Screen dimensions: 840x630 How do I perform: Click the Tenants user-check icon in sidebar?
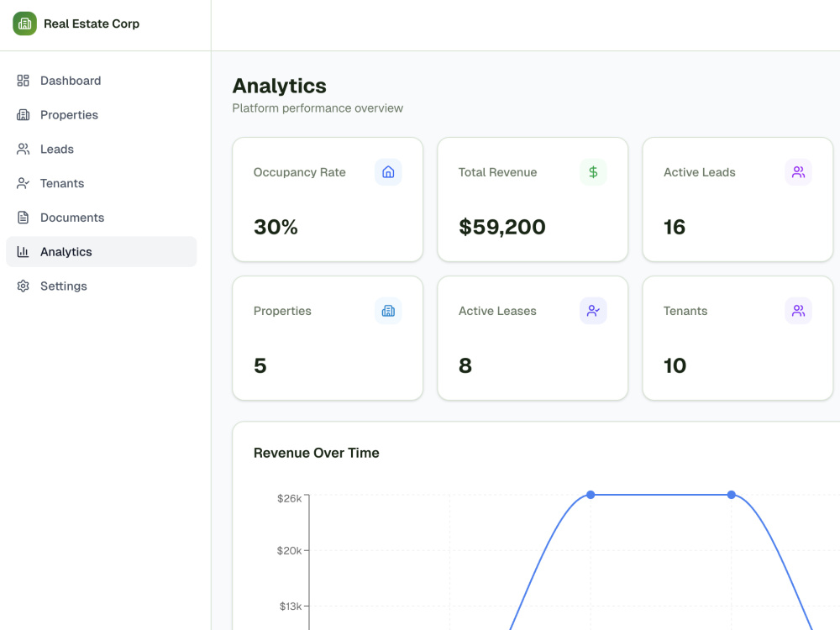(23, 183)
